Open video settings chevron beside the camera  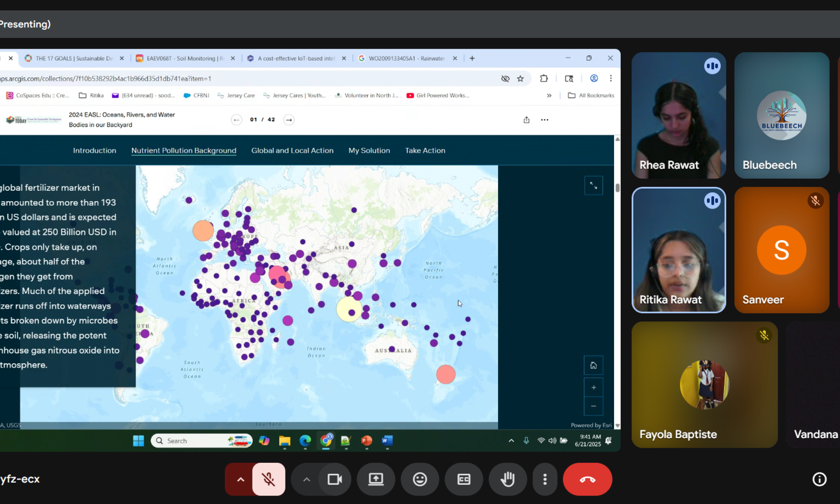click(306, 479)
